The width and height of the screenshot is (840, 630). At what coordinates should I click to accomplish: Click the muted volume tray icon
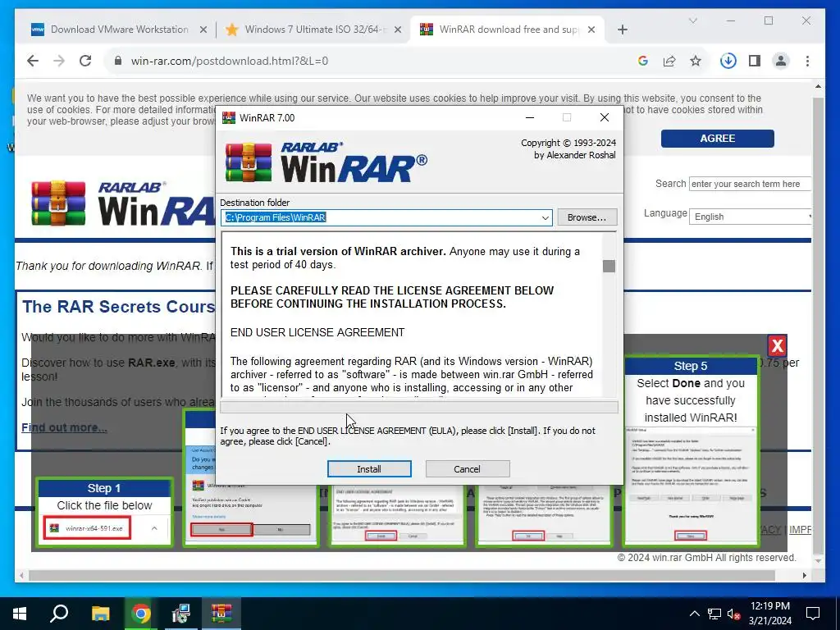[734, 614]
